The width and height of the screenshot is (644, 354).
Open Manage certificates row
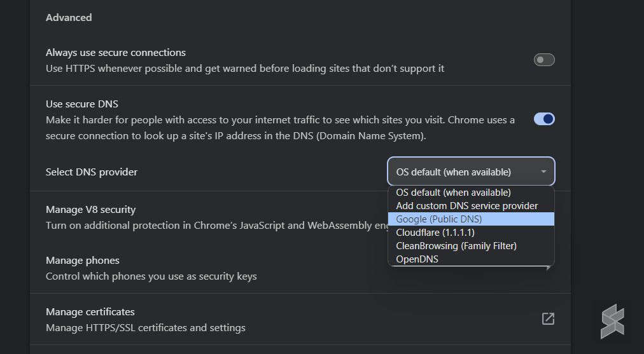300,319
